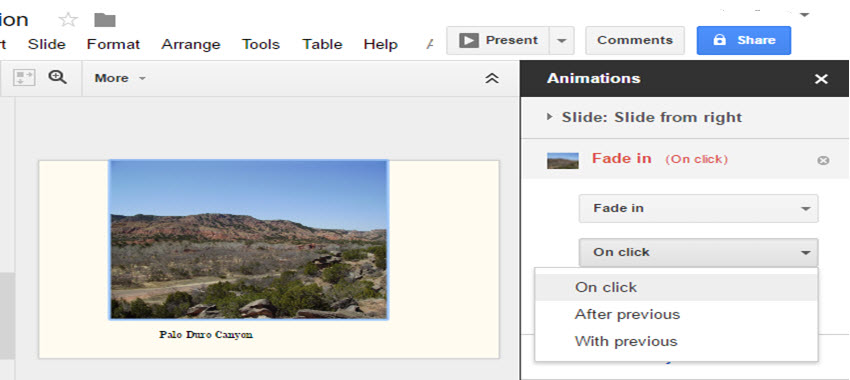Click the Palo Duro Canyon caption text

[206, 334]
